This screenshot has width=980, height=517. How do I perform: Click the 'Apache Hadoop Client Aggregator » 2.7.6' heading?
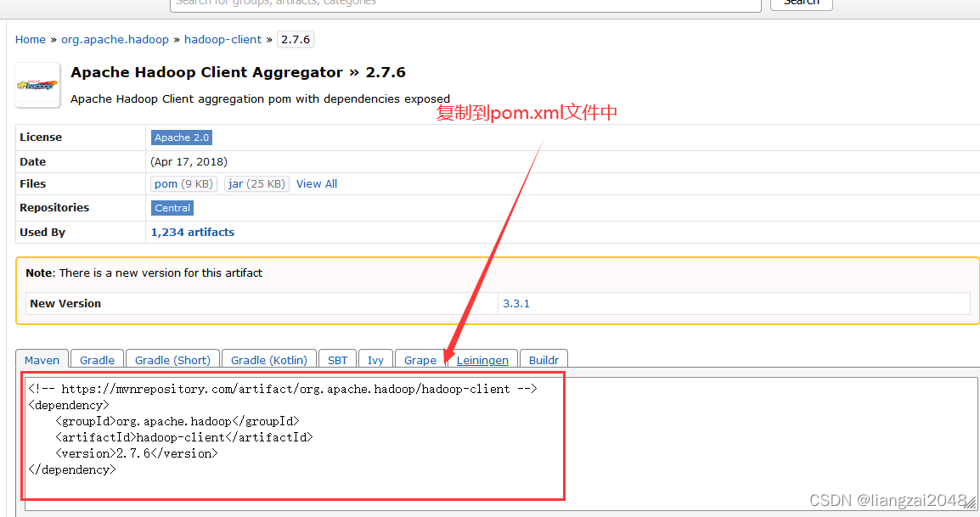[x=238, y=72]
